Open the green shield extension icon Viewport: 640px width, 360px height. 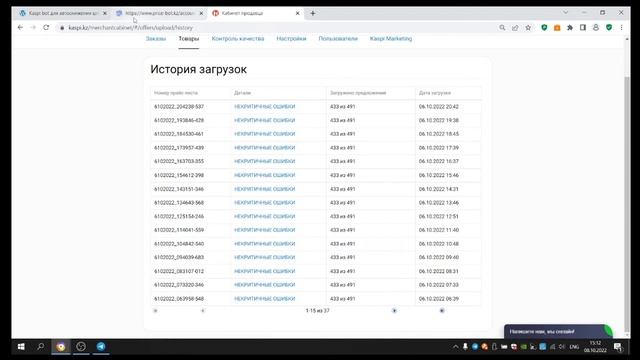click(x=544, y=27)
